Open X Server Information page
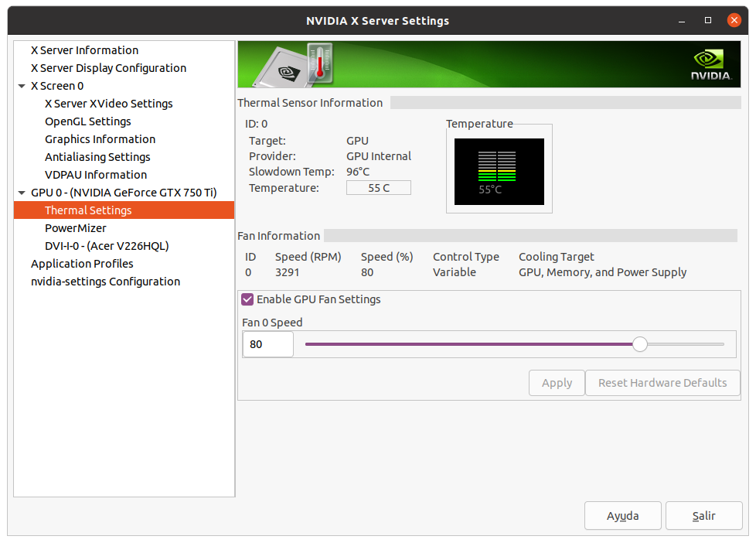 pos(84,50)
